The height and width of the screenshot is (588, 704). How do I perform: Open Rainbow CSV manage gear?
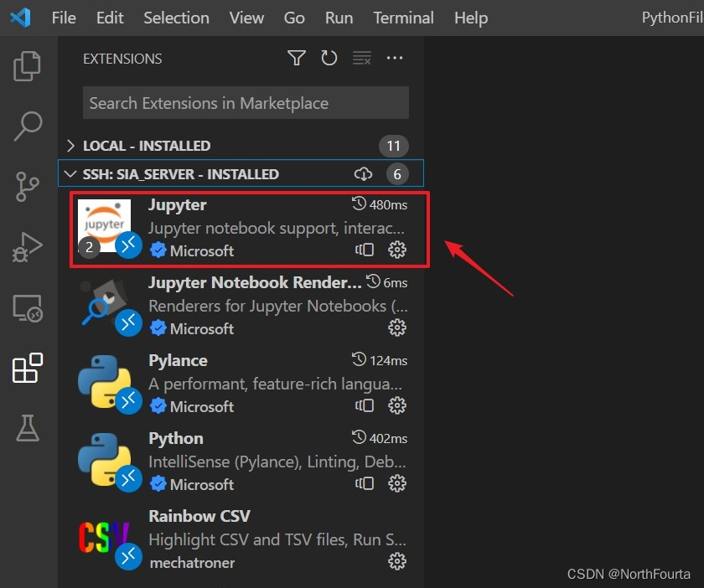[397, 561]
